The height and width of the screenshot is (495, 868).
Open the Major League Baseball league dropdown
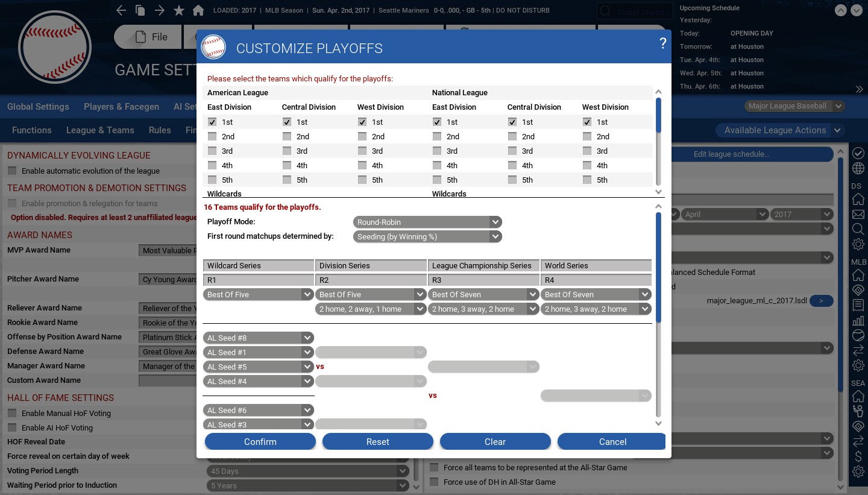pyautogui.click(x=793, y=106)
